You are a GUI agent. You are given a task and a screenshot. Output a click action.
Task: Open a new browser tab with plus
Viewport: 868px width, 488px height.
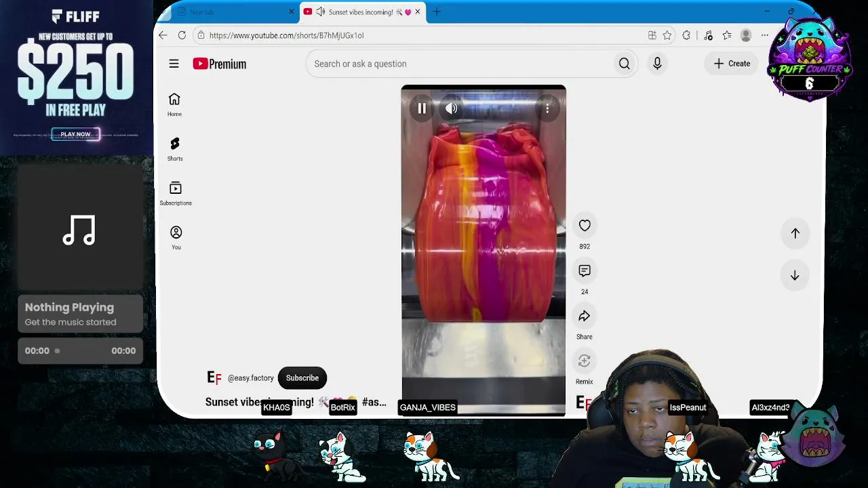(437, 12)
